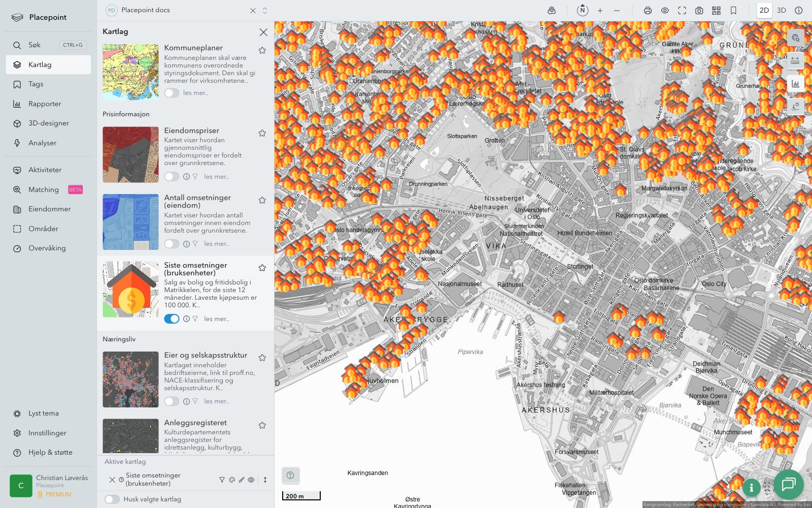Take a map screenshot with camera icon
812x508 pixels.
699,11
